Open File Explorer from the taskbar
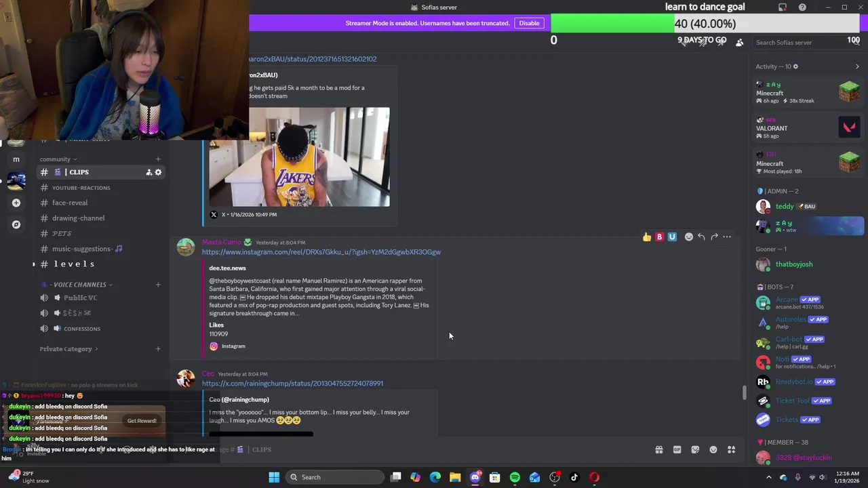868x488 pixels. point(455,477)
